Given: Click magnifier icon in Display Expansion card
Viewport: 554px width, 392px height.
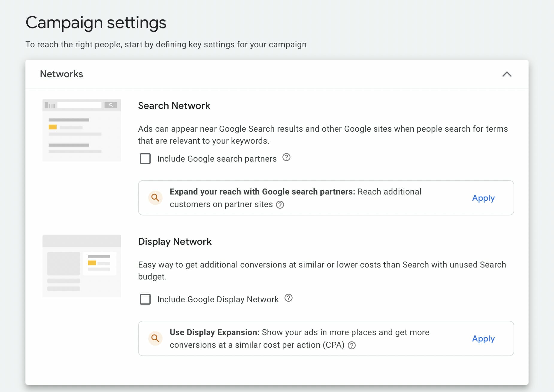Looking at the screenshot, I should point(155,338).
